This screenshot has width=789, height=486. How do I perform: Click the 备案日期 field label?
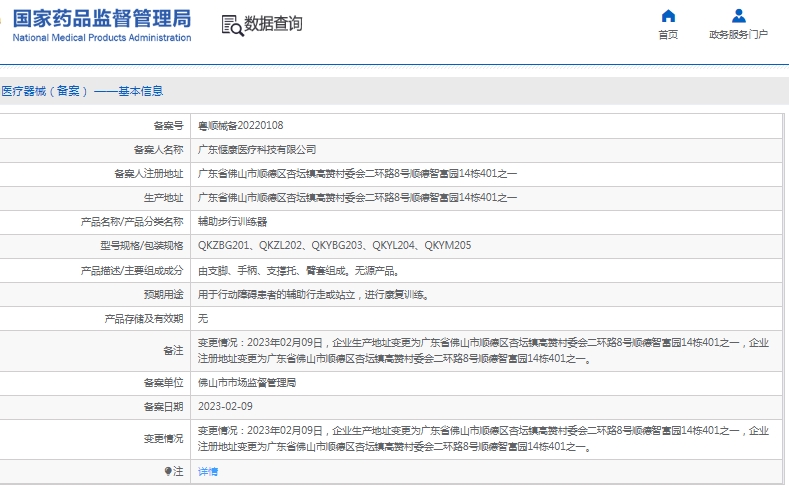(x=164, y=407)
